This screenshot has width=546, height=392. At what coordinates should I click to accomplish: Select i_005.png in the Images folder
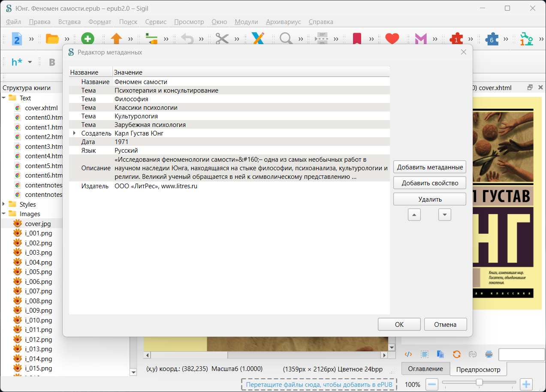tap(39, 271)
